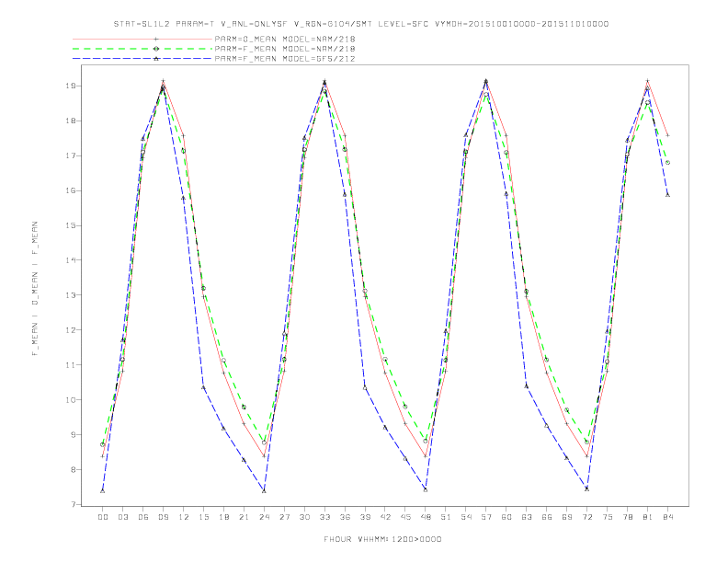The image size is (728, 563).
Task: Click forecast hour tick 60 on x-axis
Action: click(506, 517)
